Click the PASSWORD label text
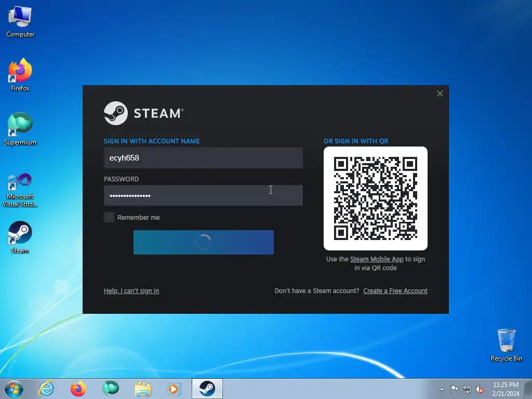532x399 pixels. tap(121, 179)
